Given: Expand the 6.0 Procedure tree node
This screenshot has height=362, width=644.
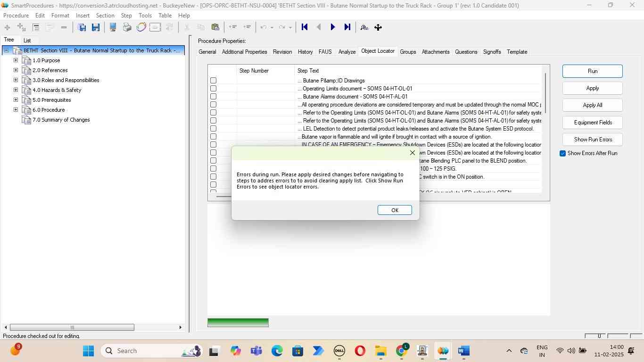Looking at the screenshot, I should click(x=16, y=110).
